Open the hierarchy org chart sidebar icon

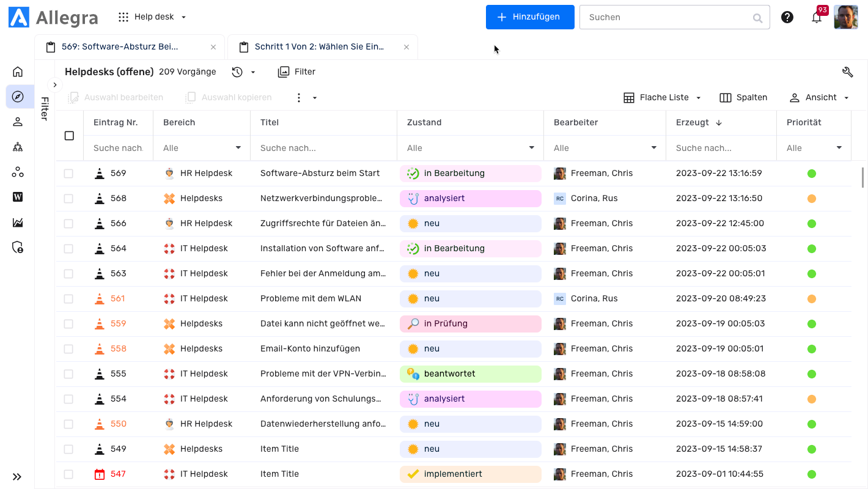(x=18, y=147)
